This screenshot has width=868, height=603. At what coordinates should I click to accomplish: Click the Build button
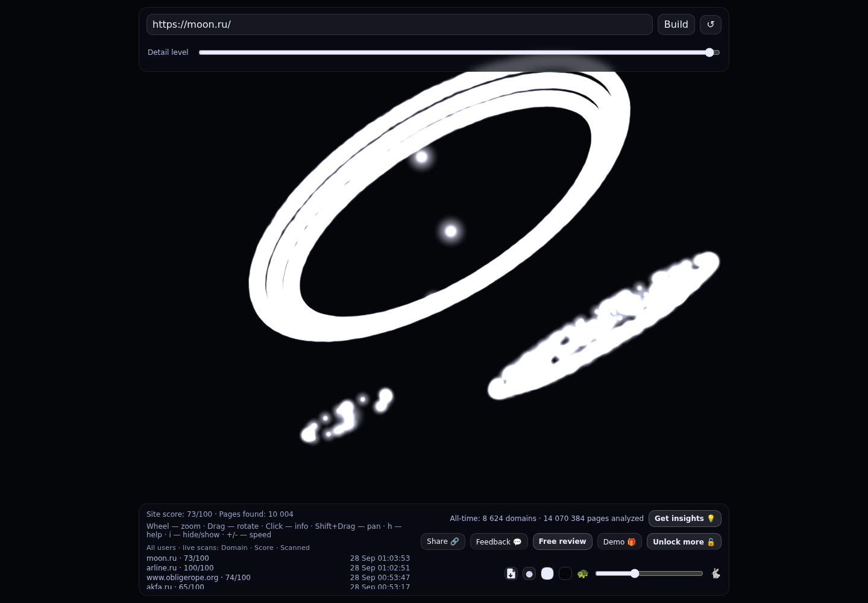coord(676,25)
